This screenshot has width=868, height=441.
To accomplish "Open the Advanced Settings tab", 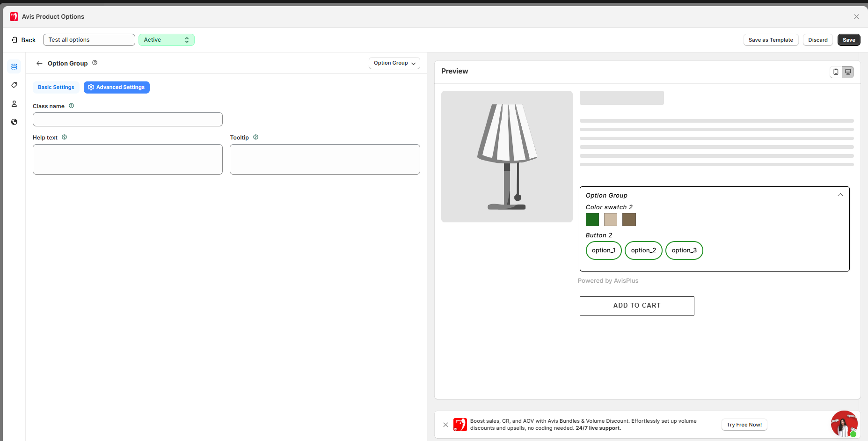I will pos(117,88).
